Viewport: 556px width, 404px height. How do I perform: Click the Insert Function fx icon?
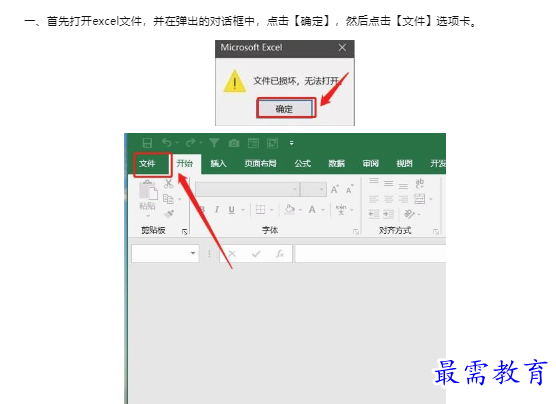(x=280, y=254)
